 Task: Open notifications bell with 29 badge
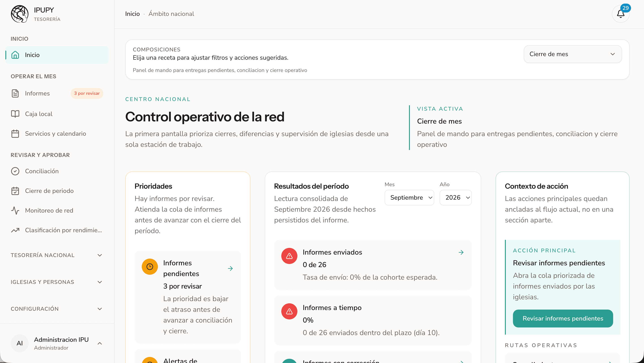pyautogui.click(x=621, y=14)
